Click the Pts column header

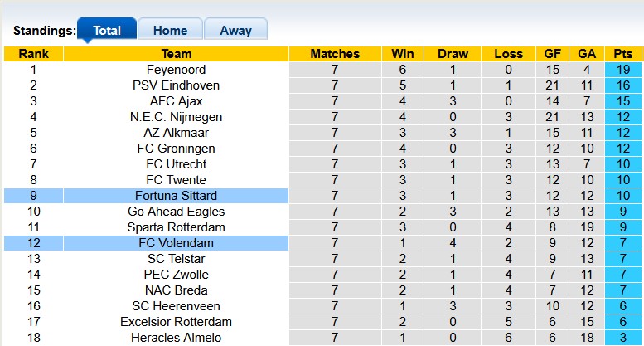tap(622, 54)
